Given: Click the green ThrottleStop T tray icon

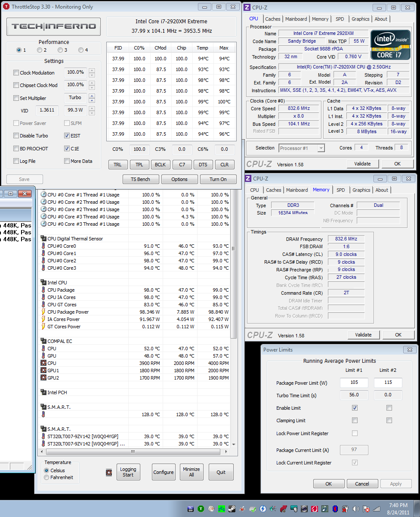Looking at the screenshot, I should [x=201, y=509].
